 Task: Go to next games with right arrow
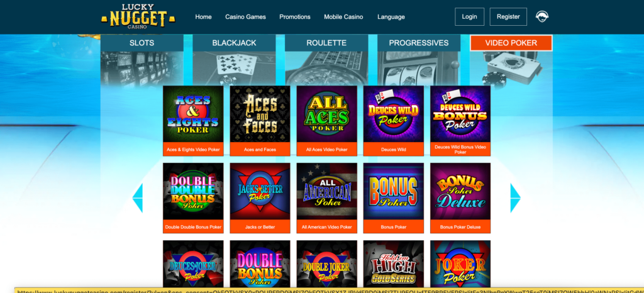(516, 198)
